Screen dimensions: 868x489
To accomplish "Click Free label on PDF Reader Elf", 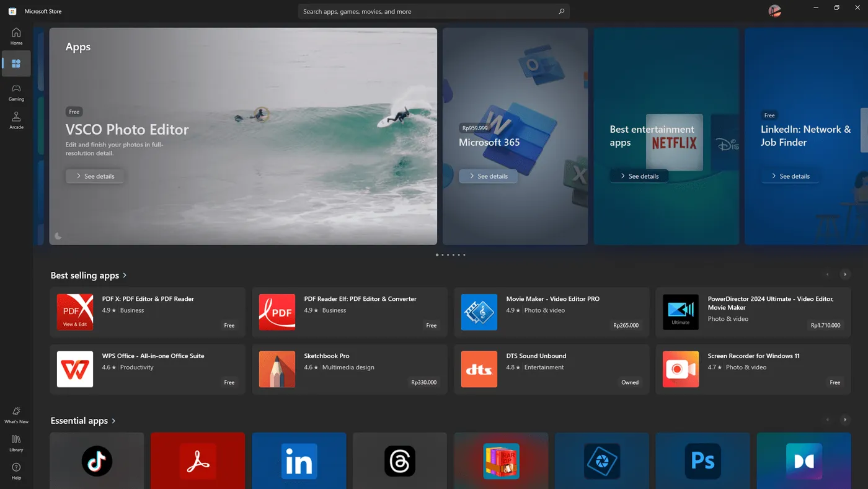I will (x=432, y=325).
